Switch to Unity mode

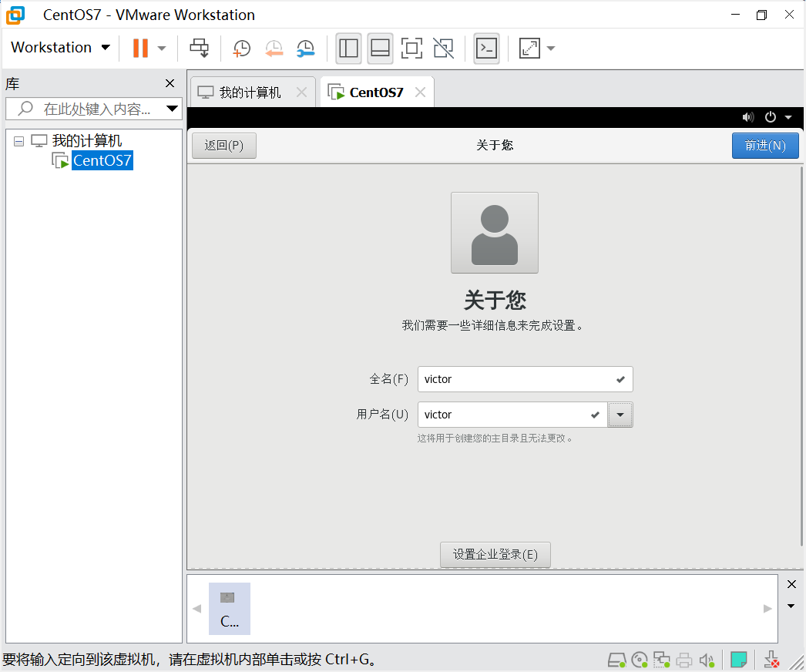(x=444, y=49)
